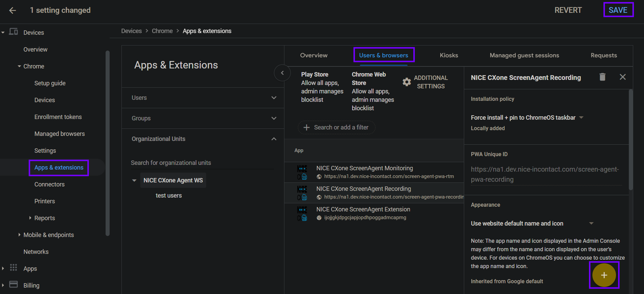Open Enrollment tokens in sidebar
Image resolution: width=644 pixels, height=294 pixels.
click(58, 117)
